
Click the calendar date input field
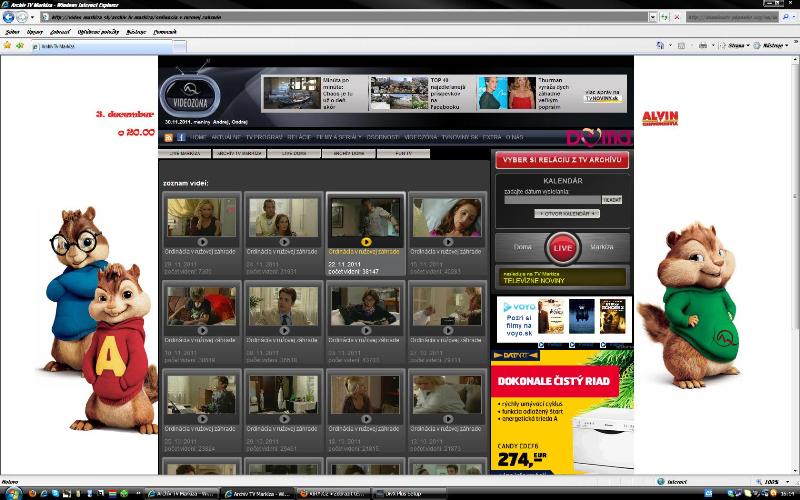tap(552, 199)
